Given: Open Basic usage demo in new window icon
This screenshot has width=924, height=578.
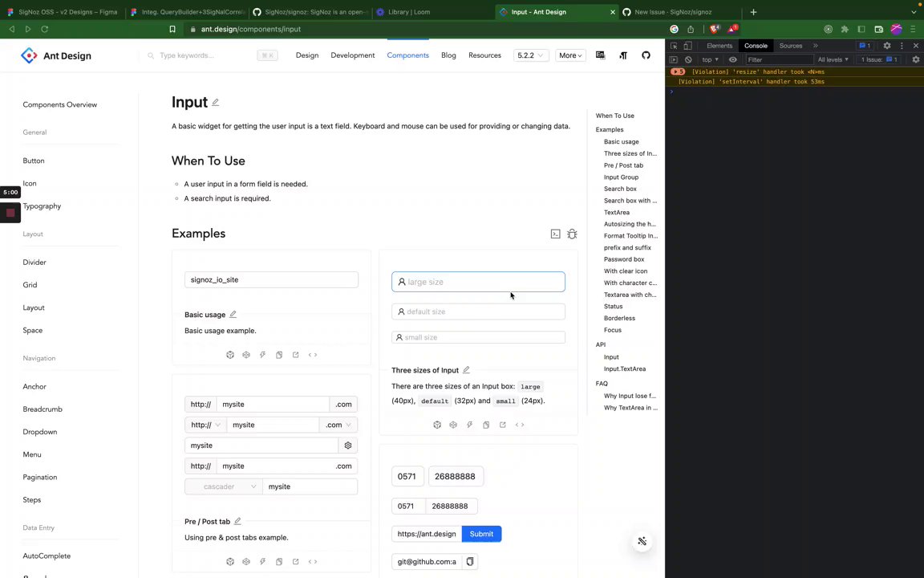Looking at the screenshot, I should pos(296,355).
